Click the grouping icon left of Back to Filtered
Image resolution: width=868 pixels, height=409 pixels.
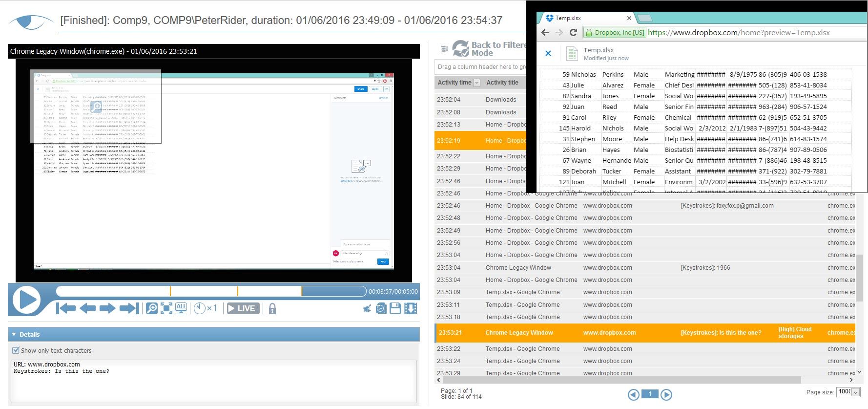(444, 48)
